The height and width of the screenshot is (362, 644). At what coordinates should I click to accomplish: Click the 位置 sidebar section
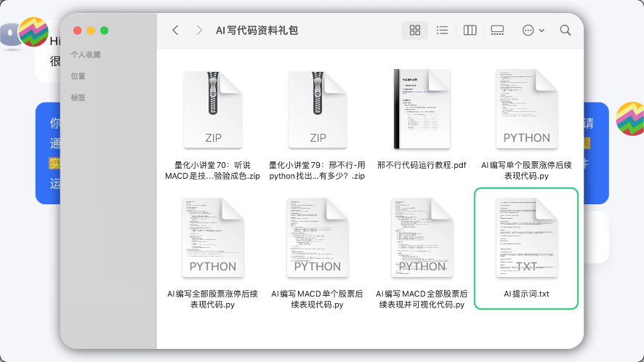[x=78, y=76]
